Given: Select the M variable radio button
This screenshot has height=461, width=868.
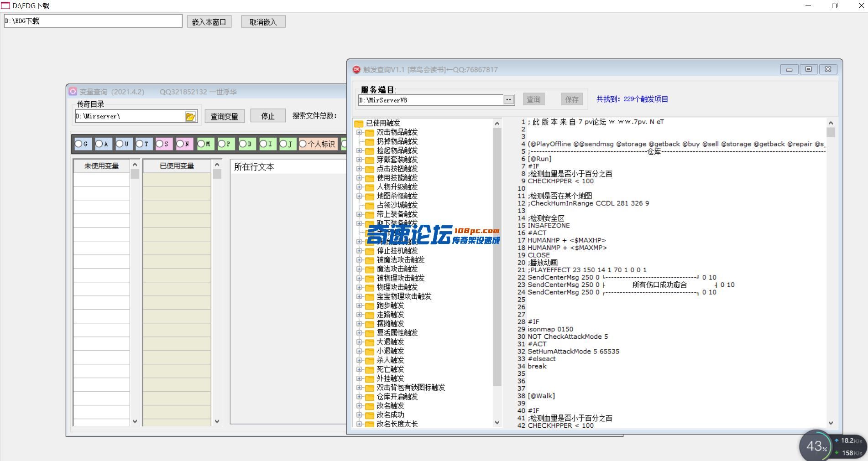Looking at the screenshot, I should click(x=201, y=144).
